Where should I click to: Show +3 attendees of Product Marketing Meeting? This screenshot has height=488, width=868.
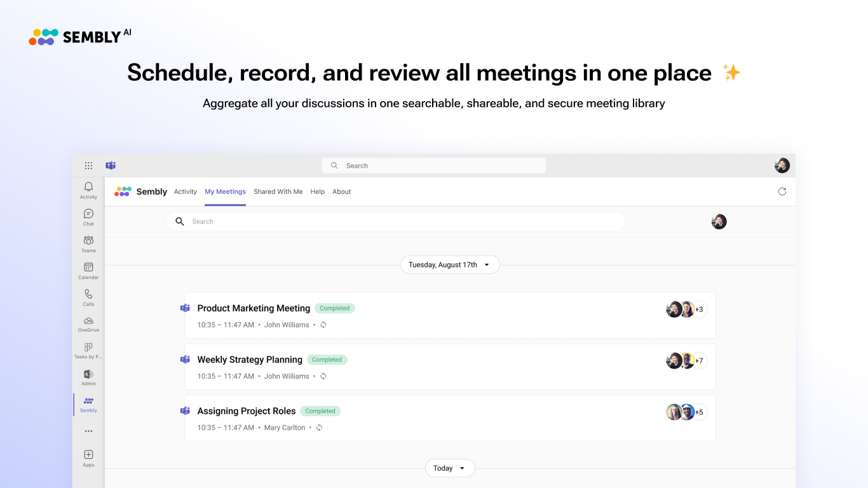699,309
